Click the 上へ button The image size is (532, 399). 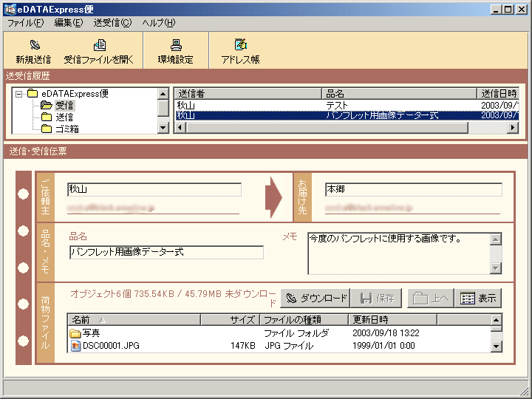click(430, 299)
